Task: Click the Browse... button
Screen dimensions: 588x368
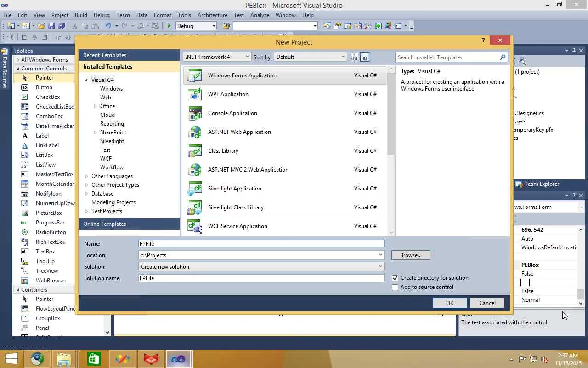Action: point(411,255)
